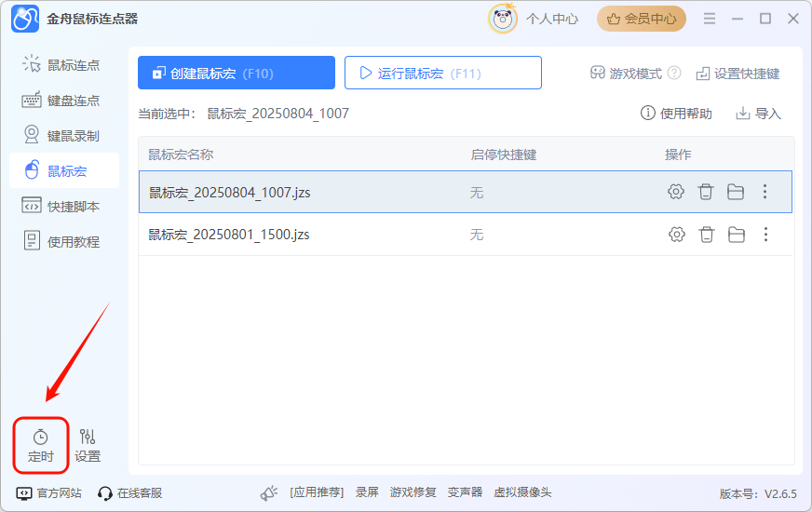Click the 金舟鼠标连点器 app logo
Image resolution: width=812 pixels, height=512 pixels.
(x=25, y=20)
